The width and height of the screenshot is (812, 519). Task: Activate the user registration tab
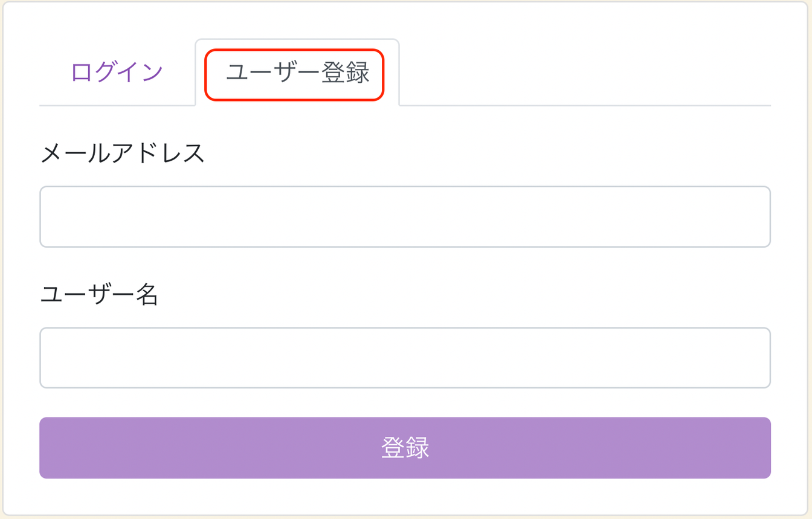(297, 73)
